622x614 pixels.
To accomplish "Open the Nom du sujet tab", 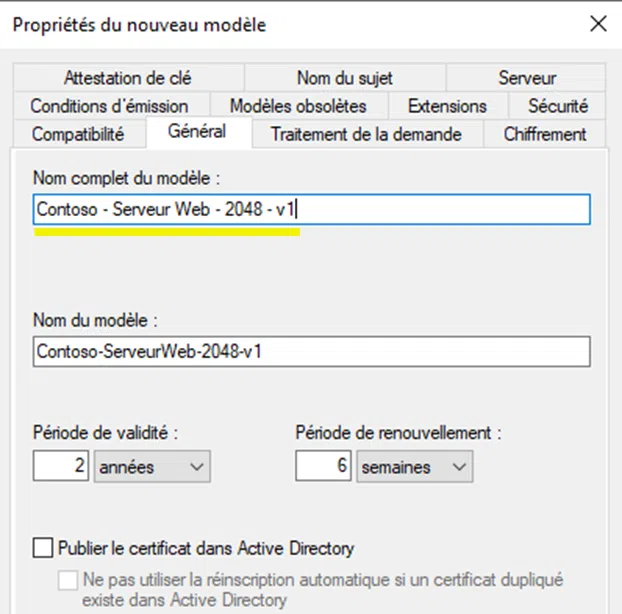I will (345, 78).
